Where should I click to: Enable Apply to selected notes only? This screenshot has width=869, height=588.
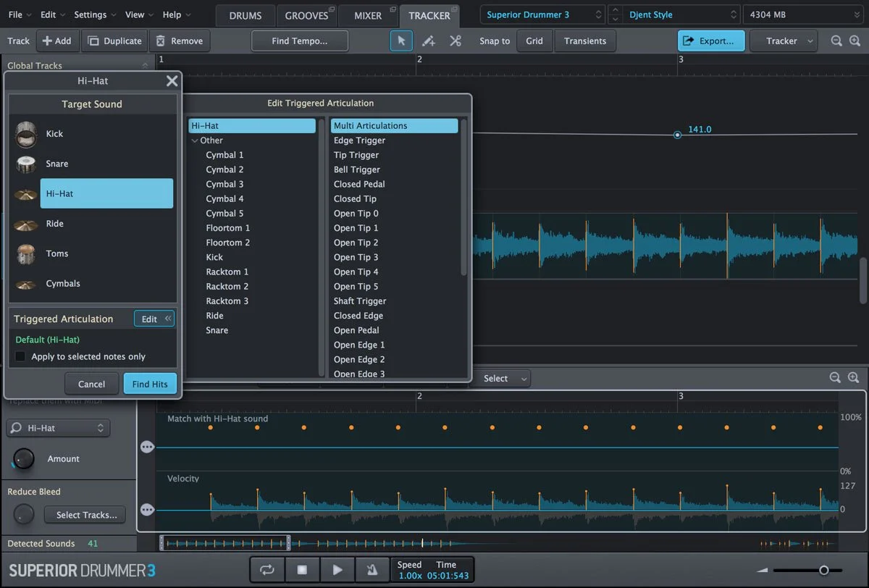(20, 356)
